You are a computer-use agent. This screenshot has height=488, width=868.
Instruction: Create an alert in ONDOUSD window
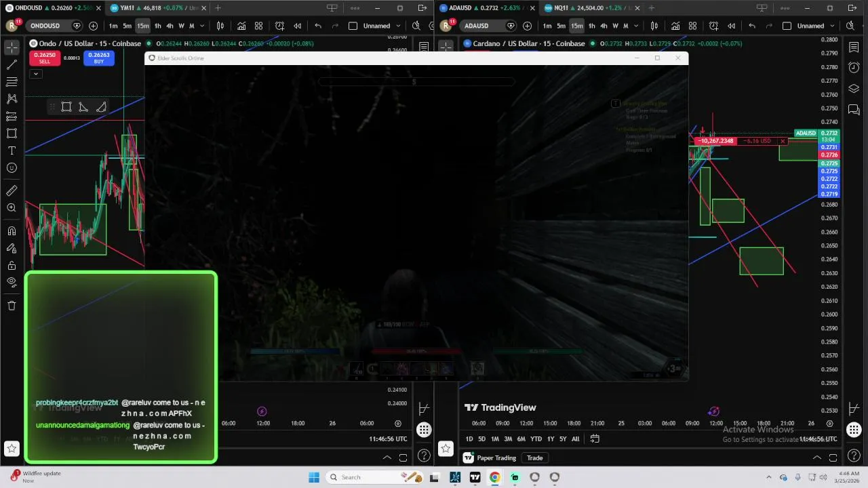coord(279,26)
